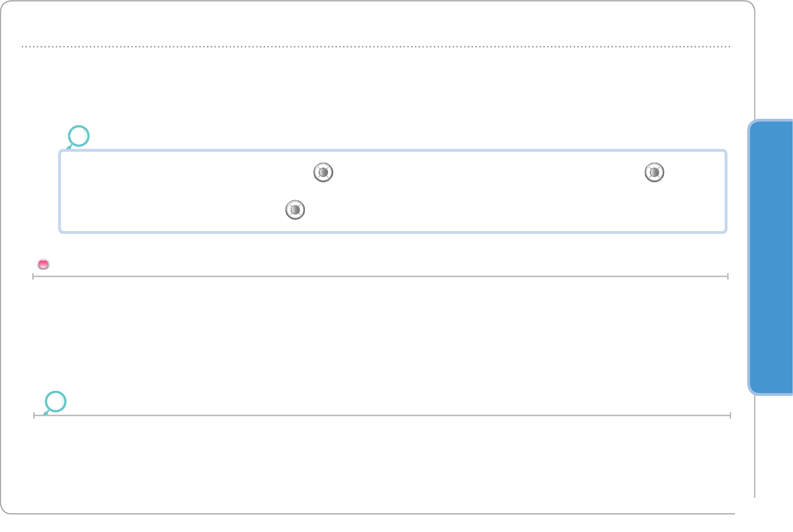Select the blue side tab on the right edge
Viewport: 793px width, 532px height.
771,257
